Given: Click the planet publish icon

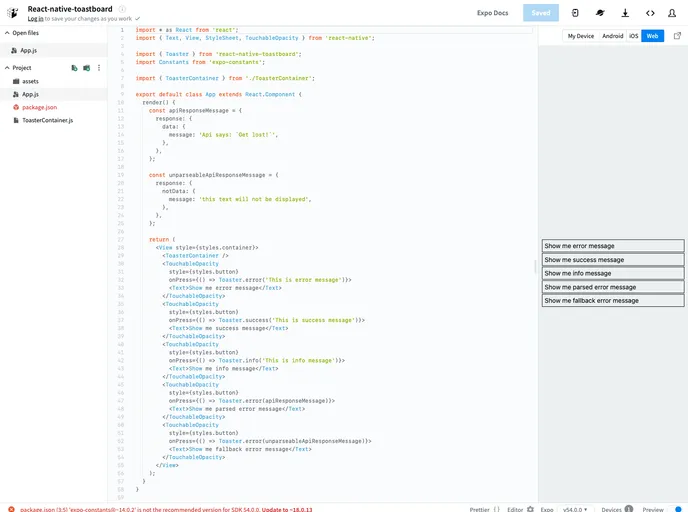Looking at the screenshot, I should click(x=600, y=13).
